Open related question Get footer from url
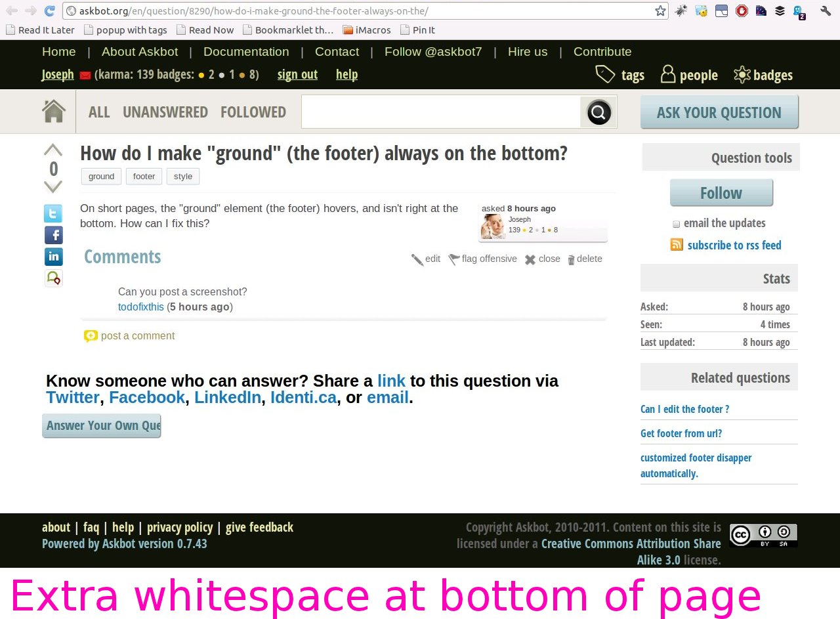This screenshot has height=619, width=840. pyautogui.click(x=681, y=434)
